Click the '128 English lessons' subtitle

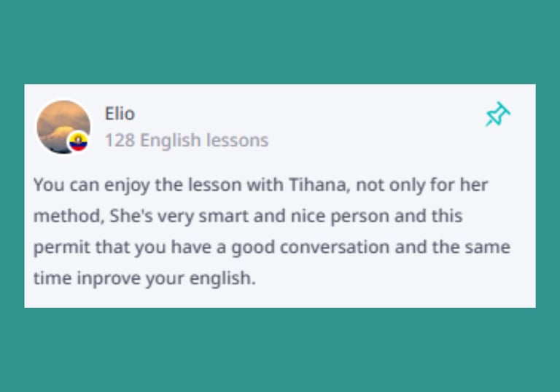(187, 140)
